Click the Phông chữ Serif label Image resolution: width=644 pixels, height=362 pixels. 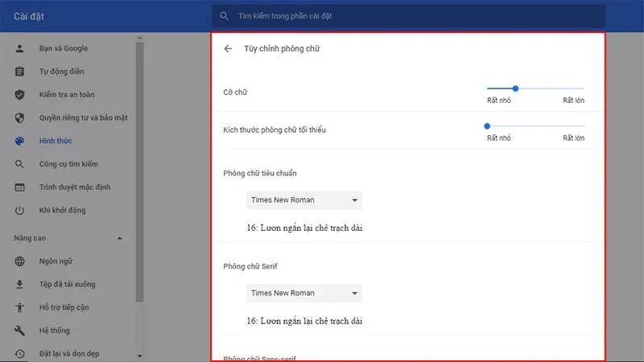click(250, 266)
